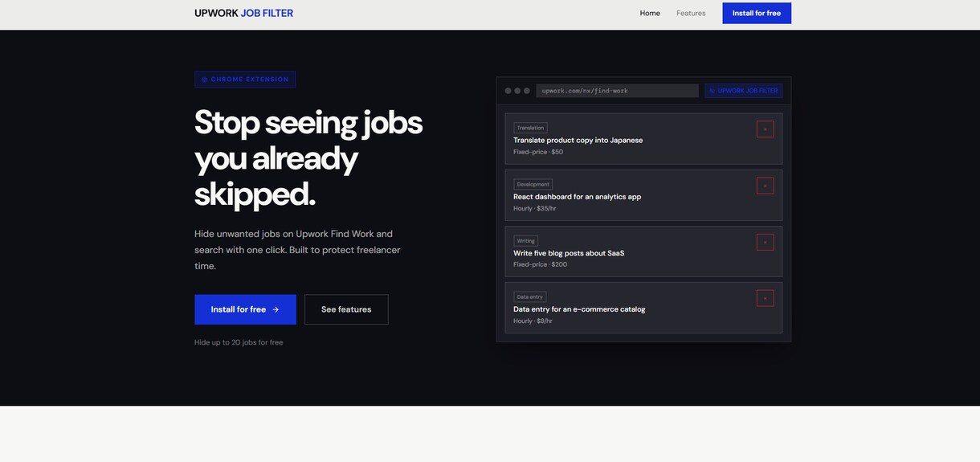The image size is (980, 462).
Task: Click the Fixed-price · $200 detail
Action: [x=541, y=264]
